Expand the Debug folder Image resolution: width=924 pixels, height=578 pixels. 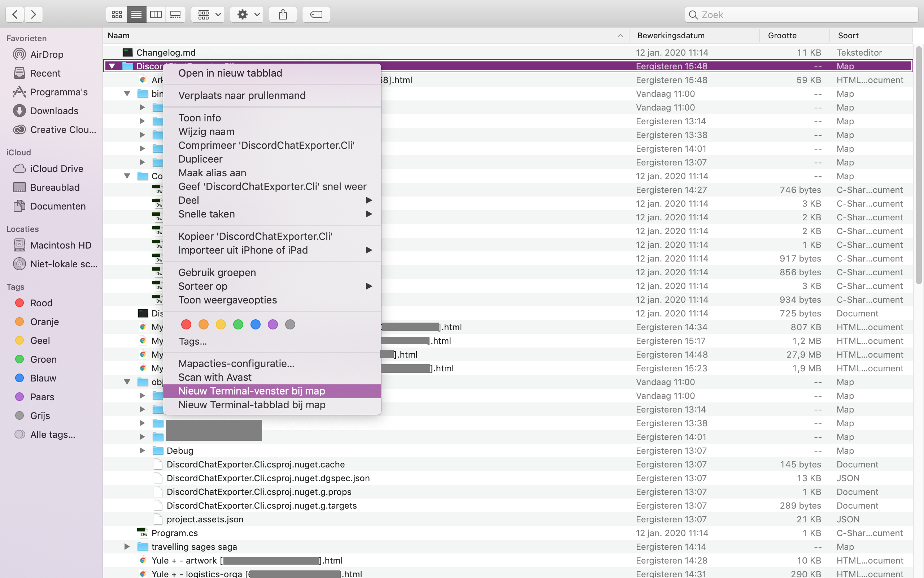[x=142, y=451]
